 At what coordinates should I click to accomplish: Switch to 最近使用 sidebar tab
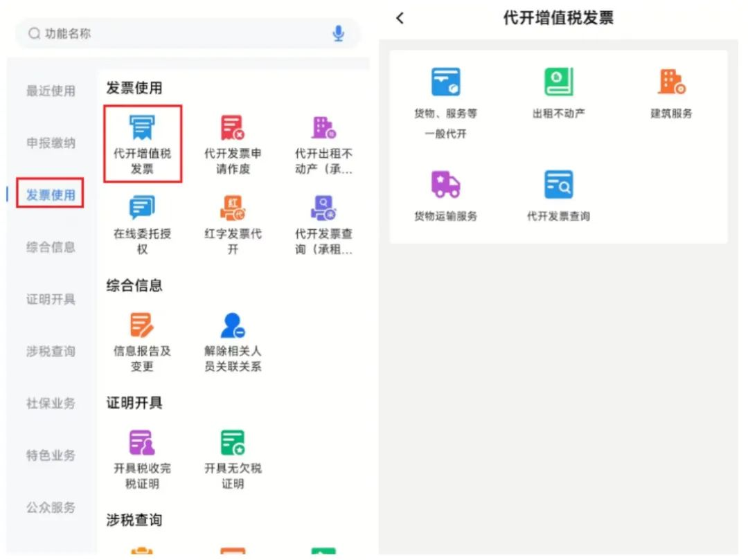point(51,91)
